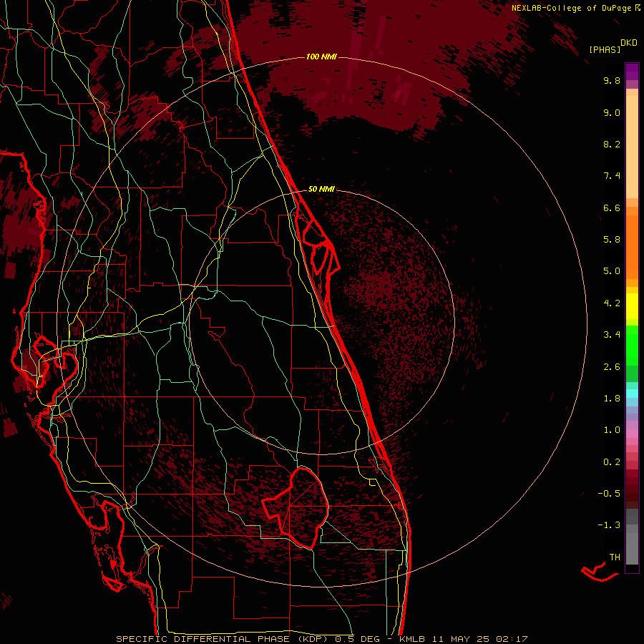Click the -1.3 legend value
The image size is (644, 644).
pyautogui.click(x=609, y=526)
